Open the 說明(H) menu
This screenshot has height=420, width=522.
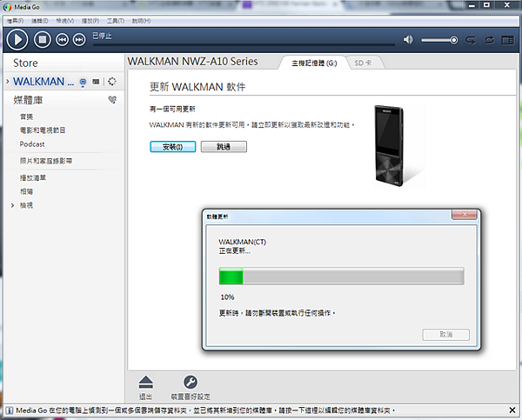pos(141,21)
